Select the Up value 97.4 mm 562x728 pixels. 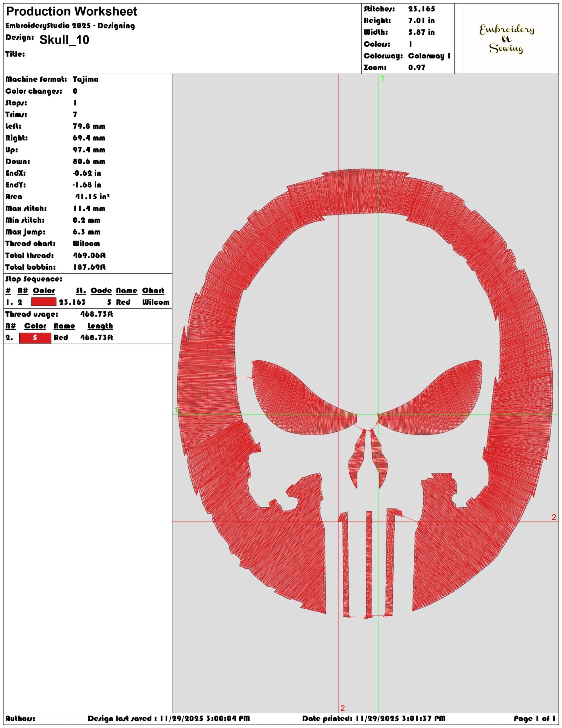89,150
